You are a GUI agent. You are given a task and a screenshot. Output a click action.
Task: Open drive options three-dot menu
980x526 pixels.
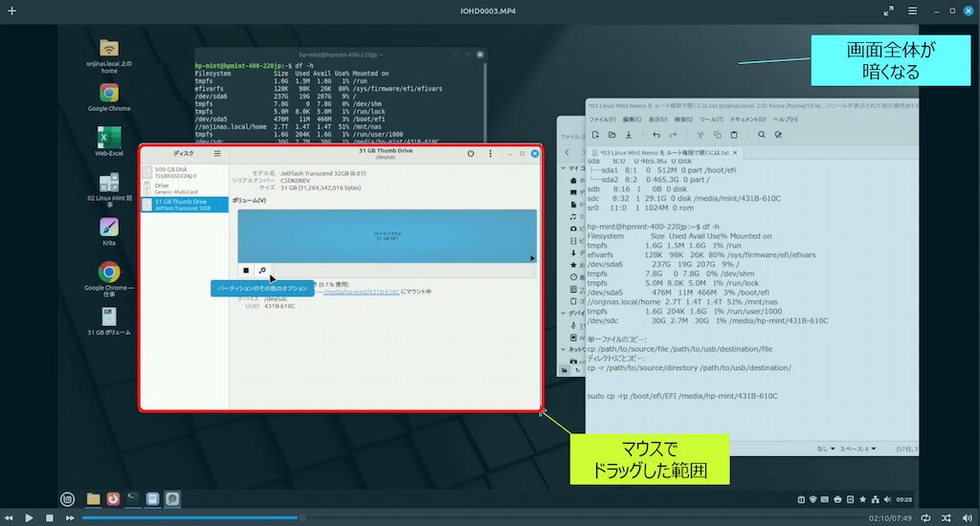pyautogui.click(x=490, y=153)
